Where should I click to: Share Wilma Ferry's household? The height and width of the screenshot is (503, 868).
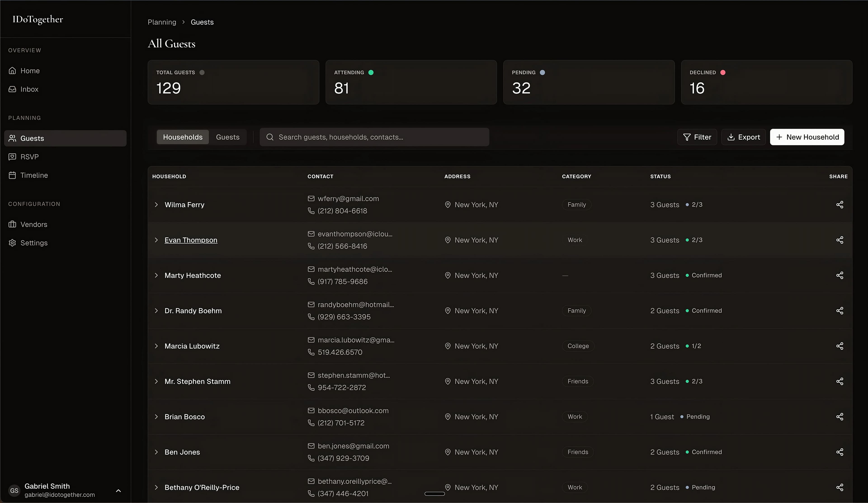(x=840, y=204)
